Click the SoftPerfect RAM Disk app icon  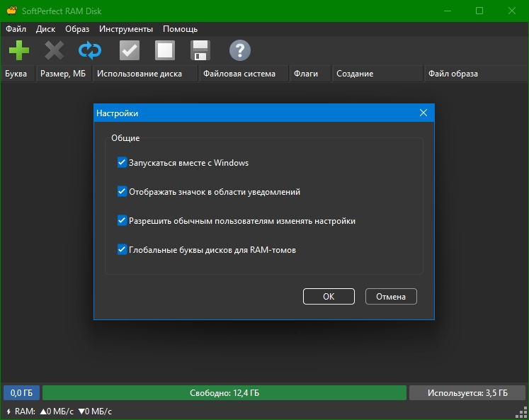tap(12, 11)
